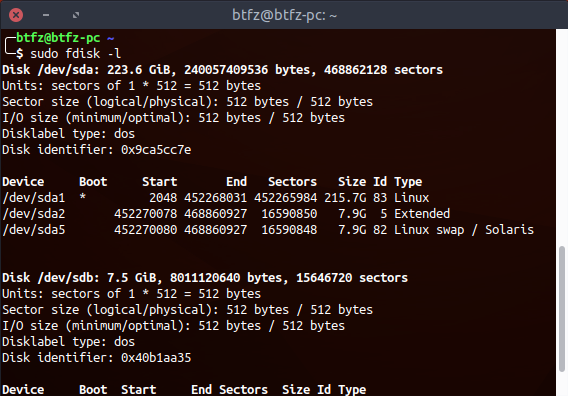The width and height of the screenshot is (568, 396).
Task: Click the Id value 83
Action: pyautogui.click(x=380, y=198)
